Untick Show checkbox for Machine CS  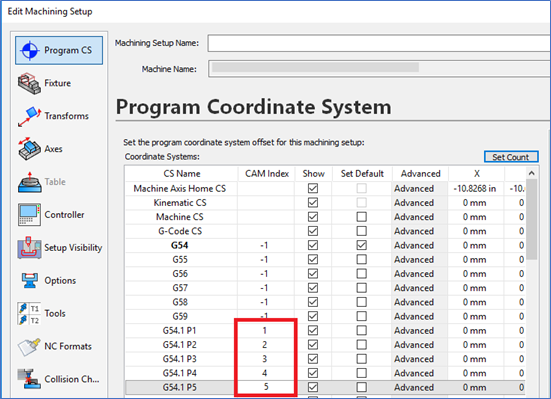click(x=313, y=217)
